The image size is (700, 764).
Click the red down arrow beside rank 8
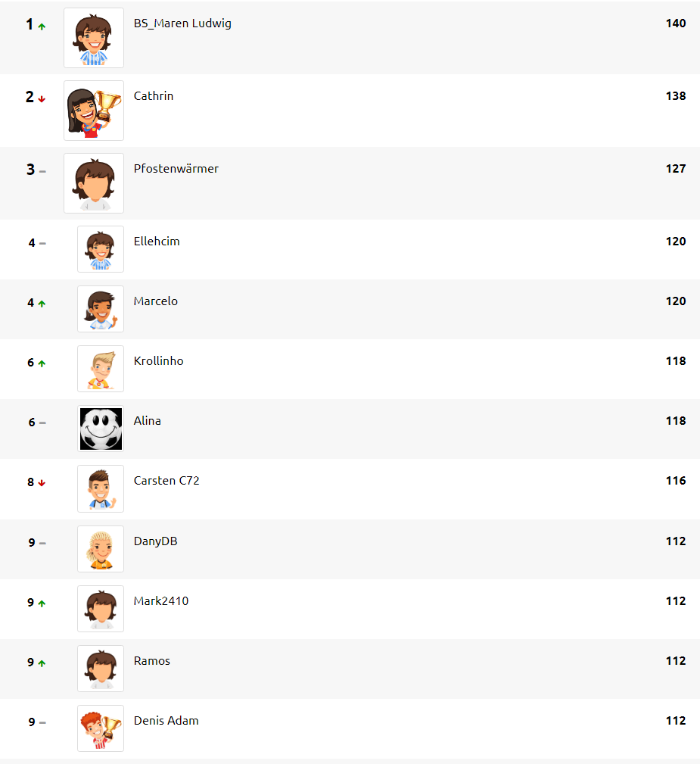click(42, 483)
